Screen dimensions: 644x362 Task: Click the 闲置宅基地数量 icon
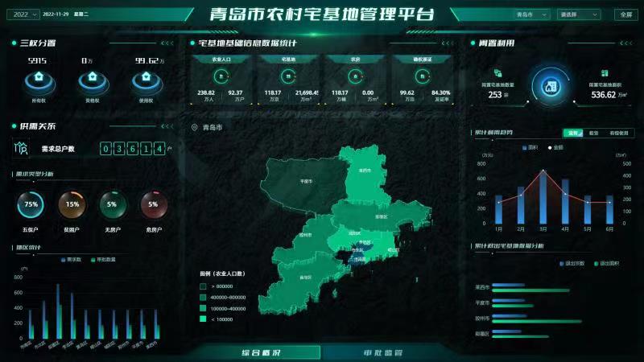[497, 73]
